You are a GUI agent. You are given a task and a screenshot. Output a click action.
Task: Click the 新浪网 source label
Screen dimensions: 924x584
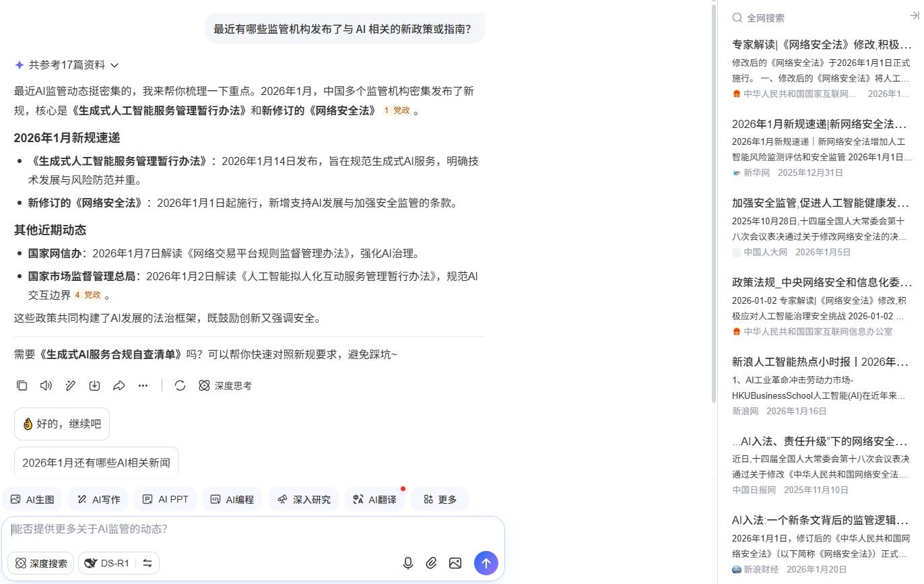[x=745, y=411]
